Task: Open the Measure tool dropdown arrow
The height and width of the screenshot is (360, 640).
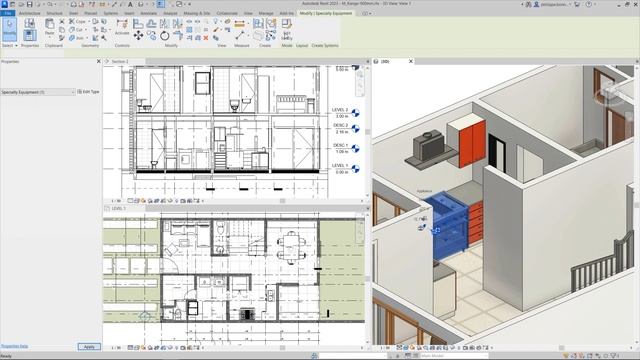Action: click(249, 24)
